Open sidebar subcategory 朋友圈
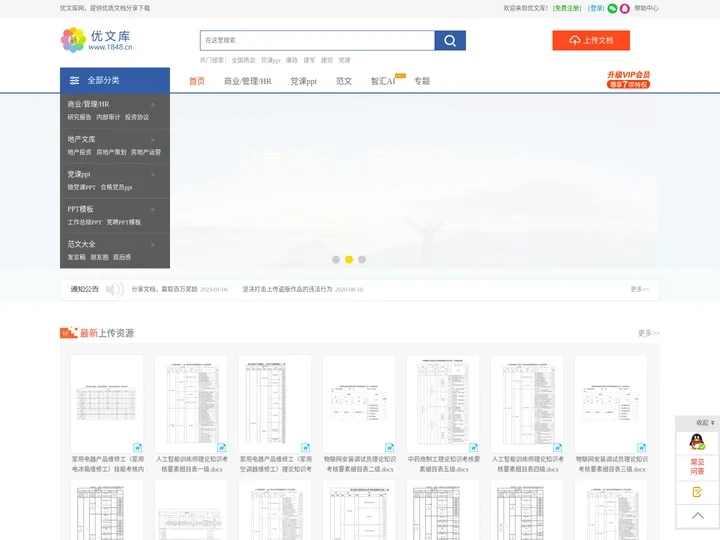This screenshot has width=720, height=540. click(x=99, y=257)
